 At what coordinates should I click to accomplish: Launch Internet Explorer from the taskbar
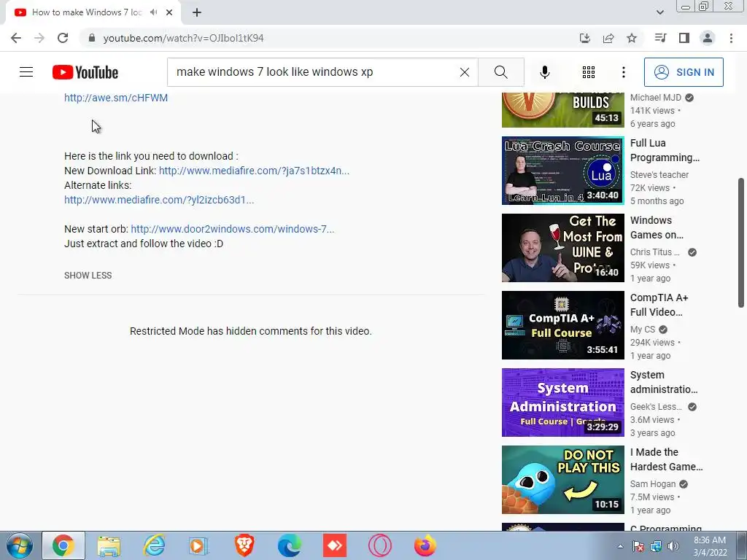[x=154, y=545]
